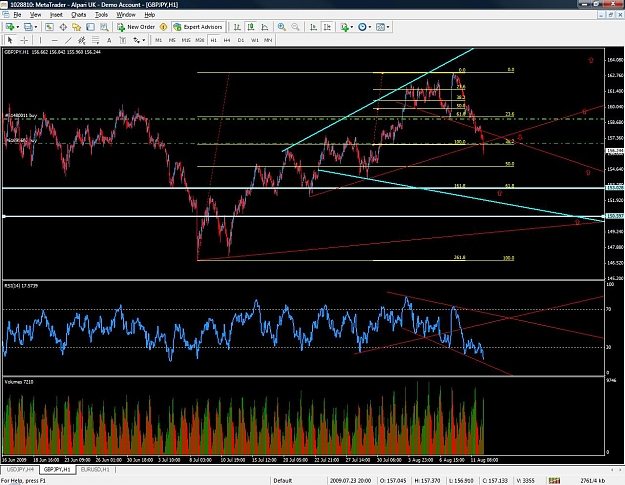Show the Data Window panel

(x=63, y=27)
